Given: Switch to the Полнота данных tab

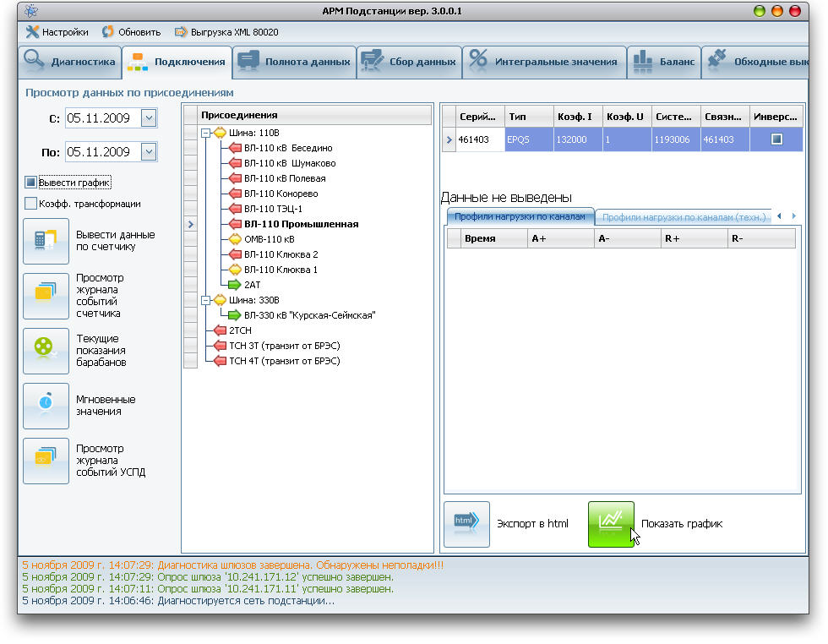Looking at the screenshot, I should [x=294, y=62].
